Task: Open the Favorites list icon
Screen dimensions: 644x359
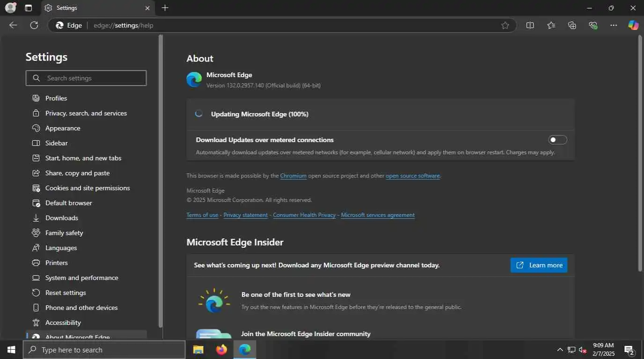Action: coord(551,25)
